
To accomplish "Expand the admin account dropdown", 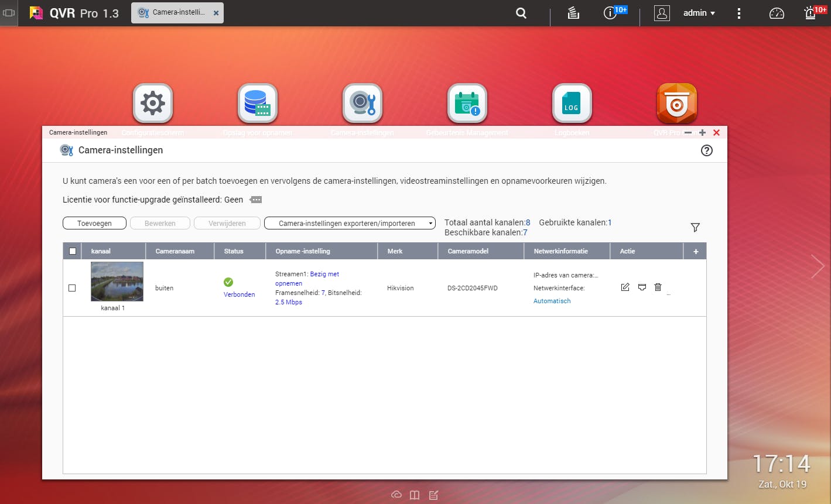I will point(699,13).
